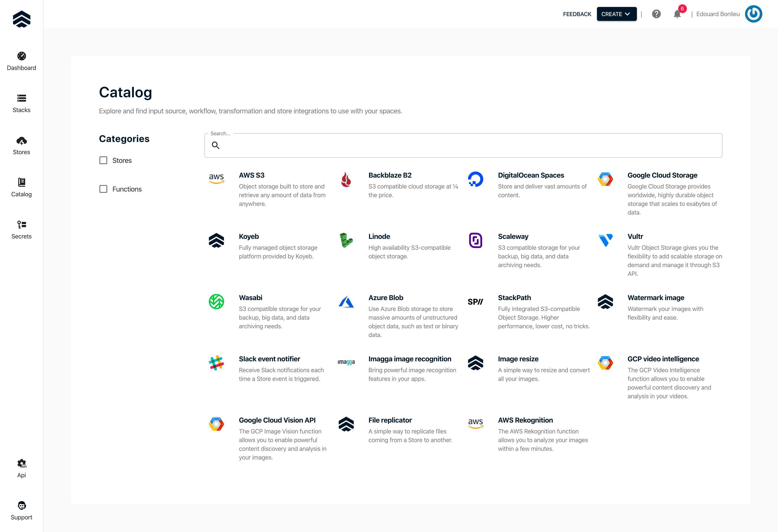Click the Koyeb logo at top left
The width and height of the screenshot is (778, 532).
(x=21, y=19)
